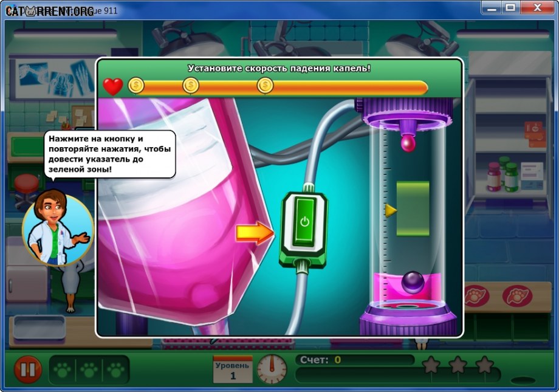Screen dimensions: 559x392
Task: Click the leftmost paw print in bottom bar
Action: point(63,370)
